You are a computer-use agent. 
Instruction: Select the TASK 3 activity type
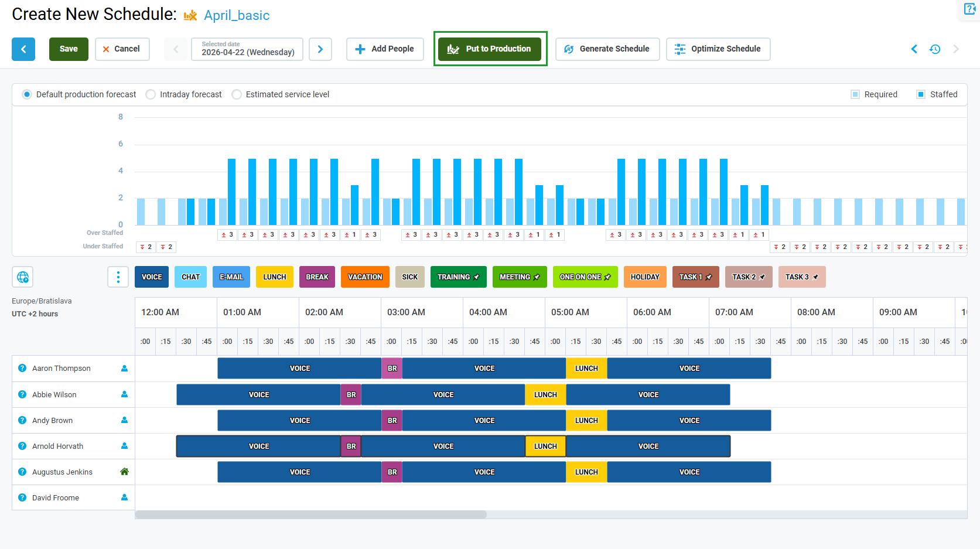(802, 277)
